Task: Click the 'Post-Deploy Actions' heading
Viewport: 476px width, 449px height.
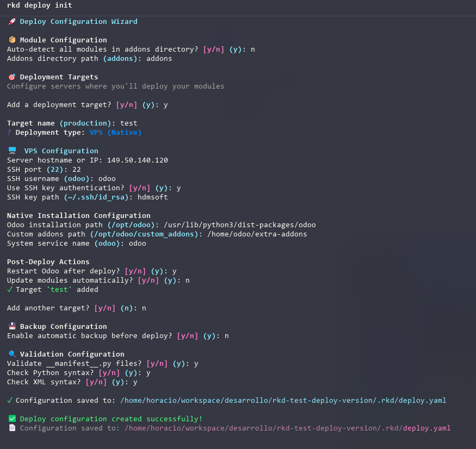Action: (x=48, y=262)
